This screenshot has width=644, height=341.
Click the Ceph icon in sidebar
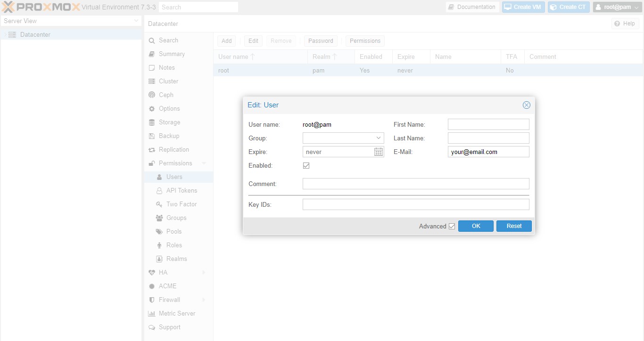point(152,95)
